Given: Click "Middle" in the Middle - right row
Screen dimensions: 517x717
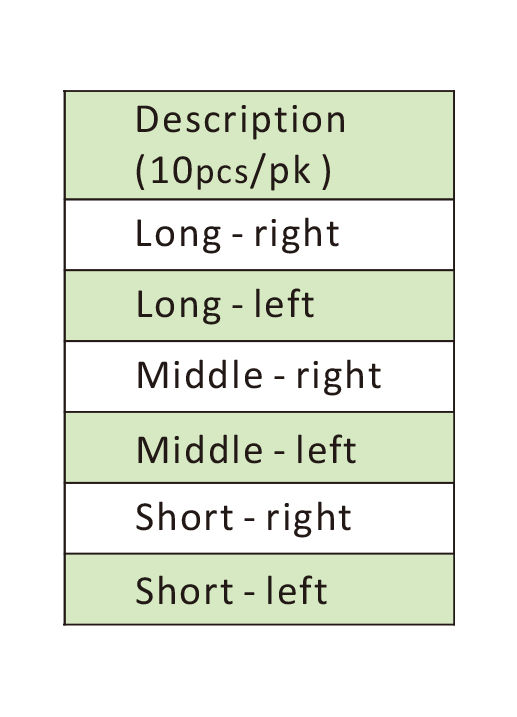Looking at the screenshot, I should (200, 375).
